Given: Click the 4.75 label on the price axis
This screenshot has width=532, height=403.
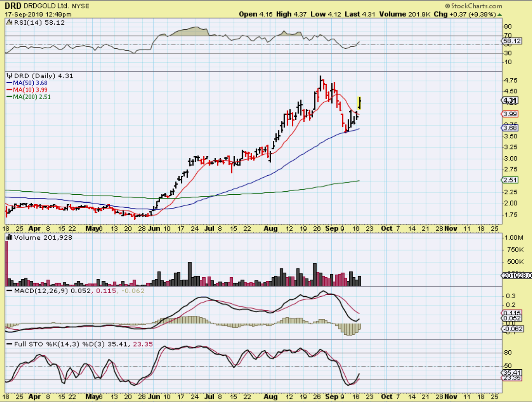Looking at the screenshot, I should (x=511, y=81).
